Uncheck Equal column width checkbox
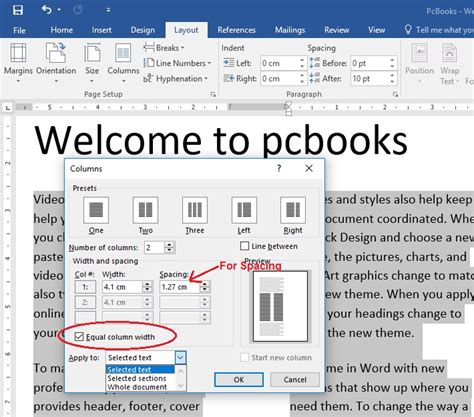Screen dimensions: 474x417 79,337
